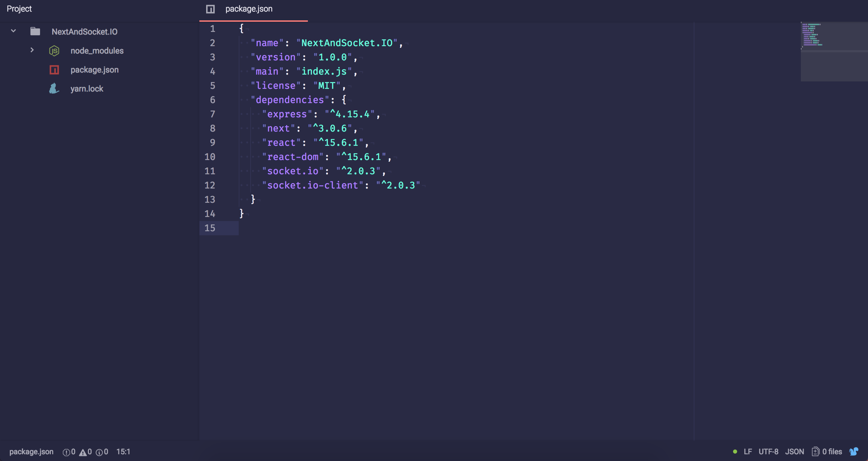Click the 15:1 cursor position indicator

pyautogui.click(x=123, y=452)
